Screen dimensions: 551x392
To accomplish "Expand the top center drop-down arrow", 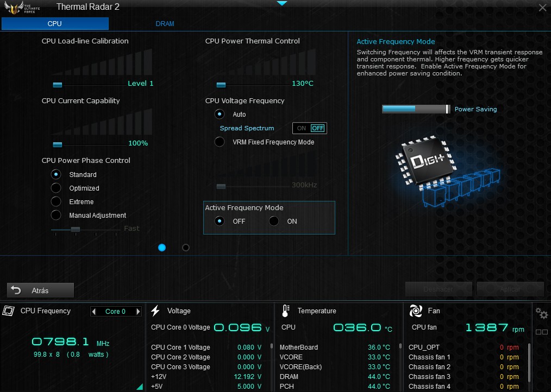I will [282, 3].
